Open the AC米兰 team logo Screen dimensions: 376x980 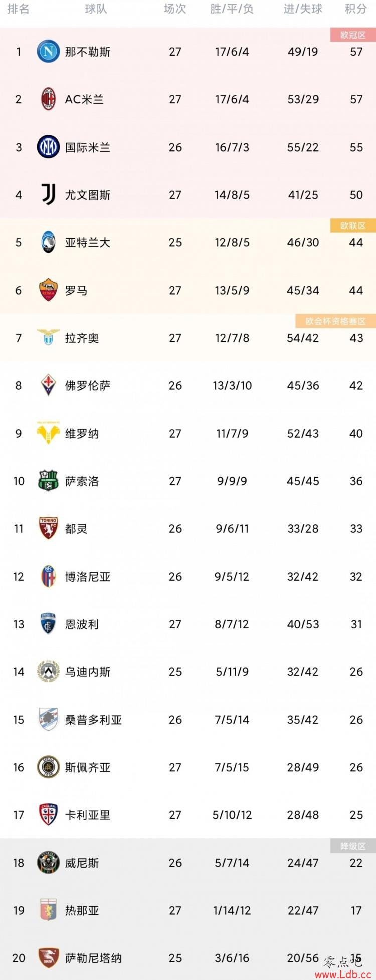tap(48, 99)
